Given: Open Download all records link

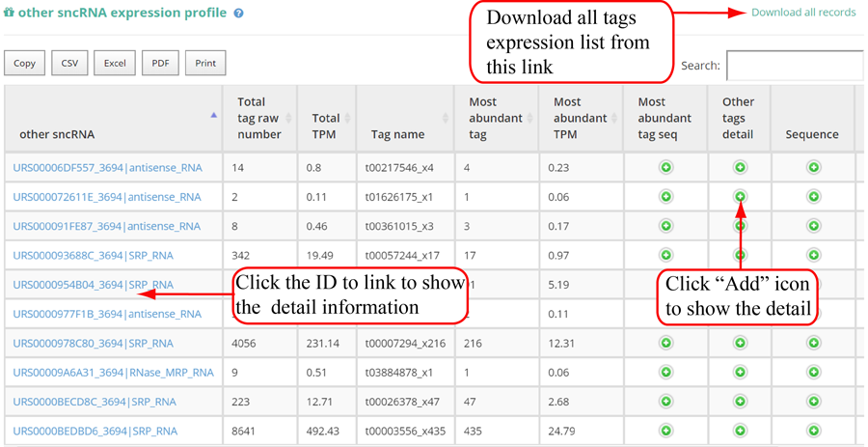Looking at the screenshot, I should [x=802, y=13].
